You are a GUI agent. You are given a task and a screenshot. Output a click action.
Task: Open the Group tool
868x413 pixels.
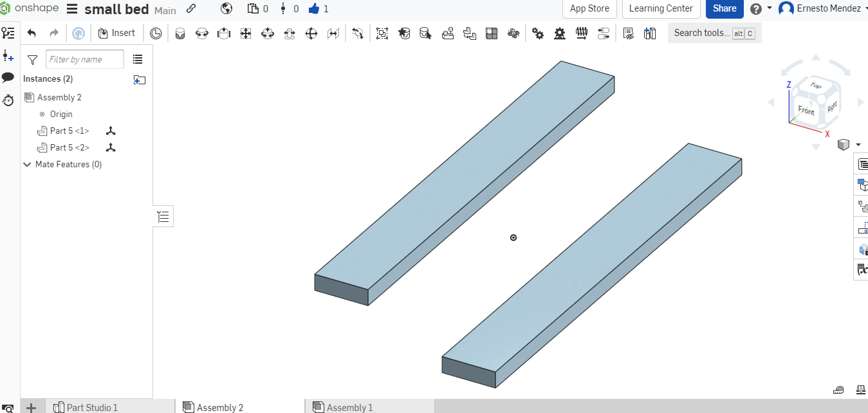[382, 33]
